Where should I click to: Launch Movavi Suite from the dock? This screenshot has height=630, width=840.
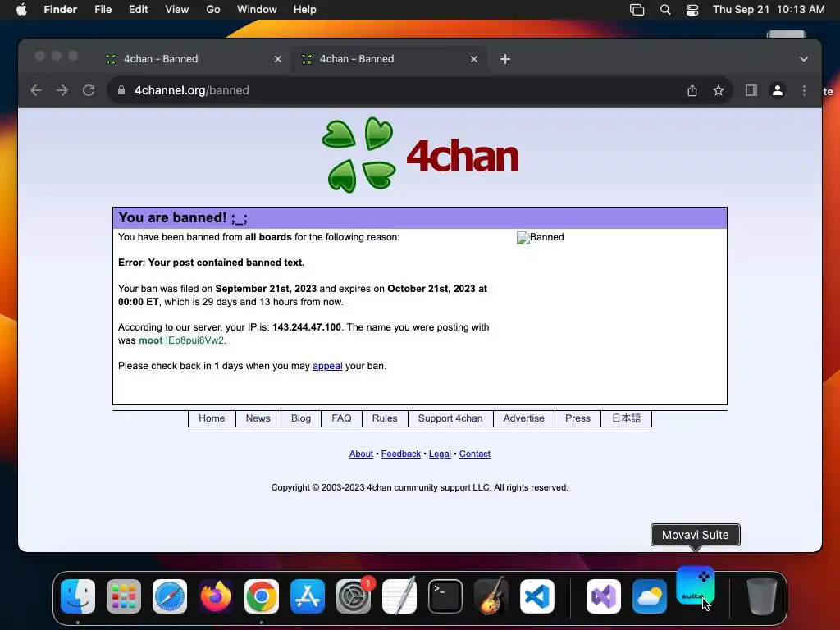pos(696,586)
